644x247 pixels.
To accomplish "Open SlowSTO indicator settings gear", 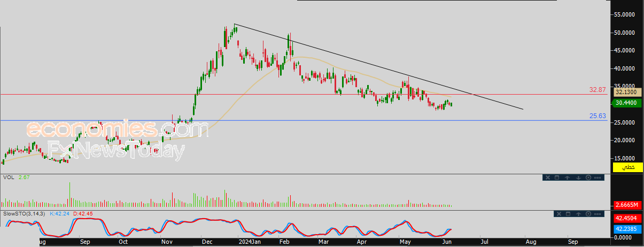I will [588, 214].
